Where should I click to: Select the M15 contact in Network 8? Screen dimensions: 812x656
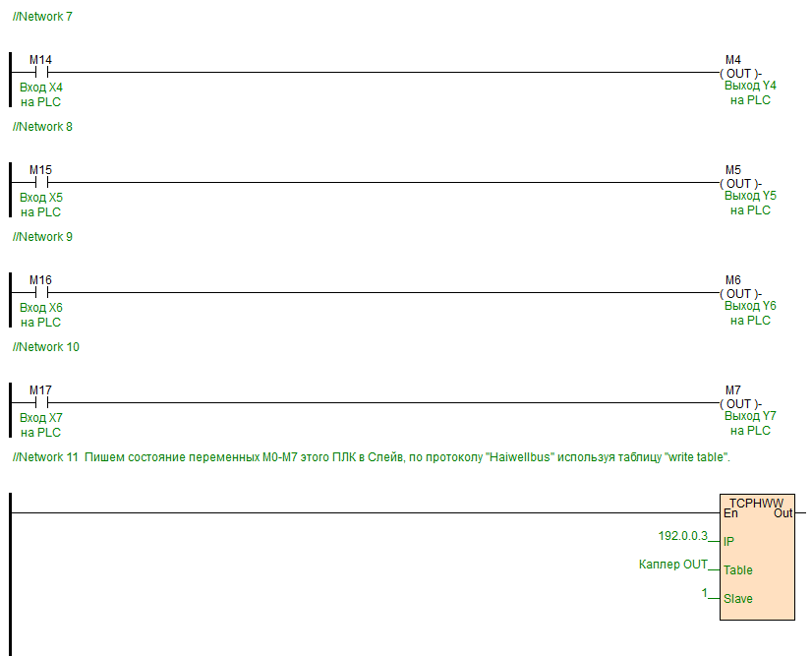(x=41, y=182)
